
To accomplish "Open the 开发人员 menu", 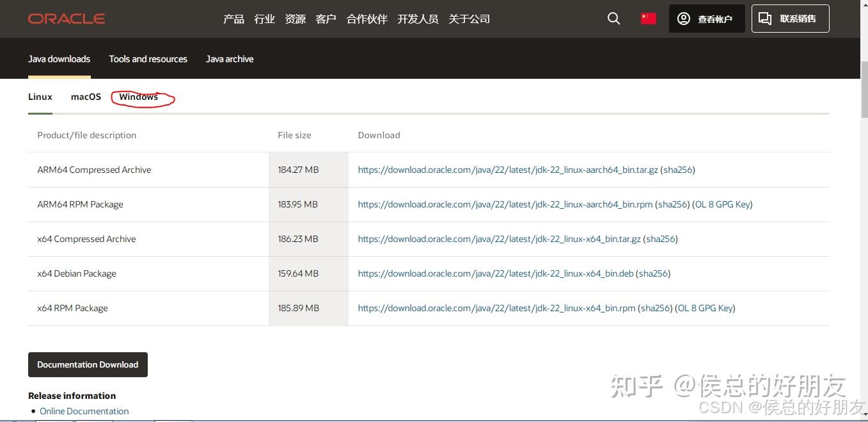I will click(418, 19).
